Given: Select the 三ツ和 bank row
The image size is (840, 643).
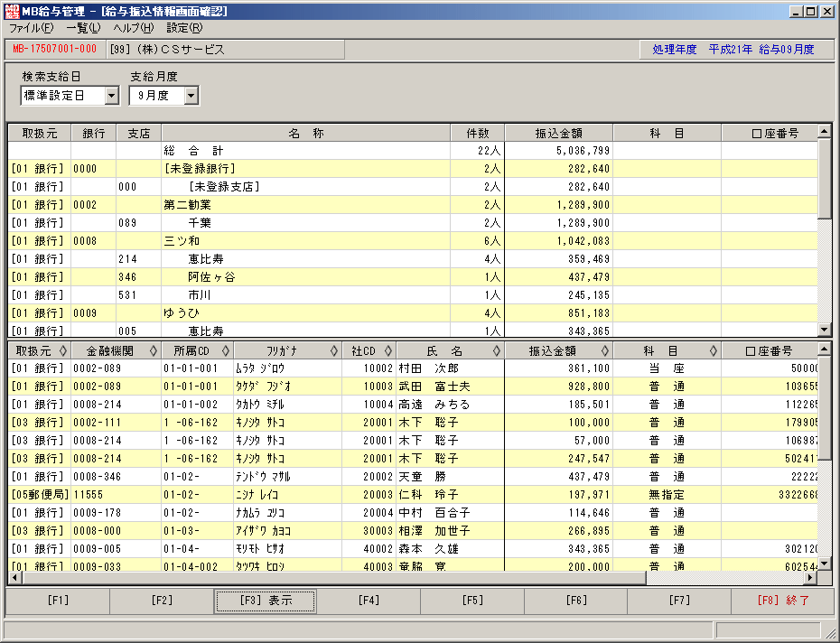Looking at the screenshot, I should click(x=413, y=241).
